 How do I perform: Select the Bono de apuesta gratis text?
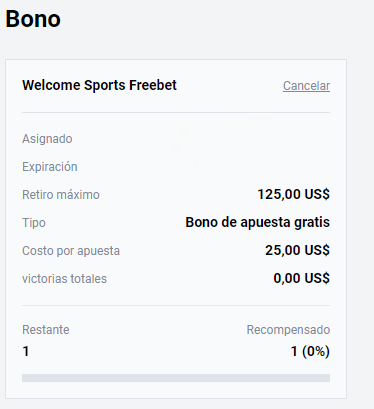[x=258, y=222]
